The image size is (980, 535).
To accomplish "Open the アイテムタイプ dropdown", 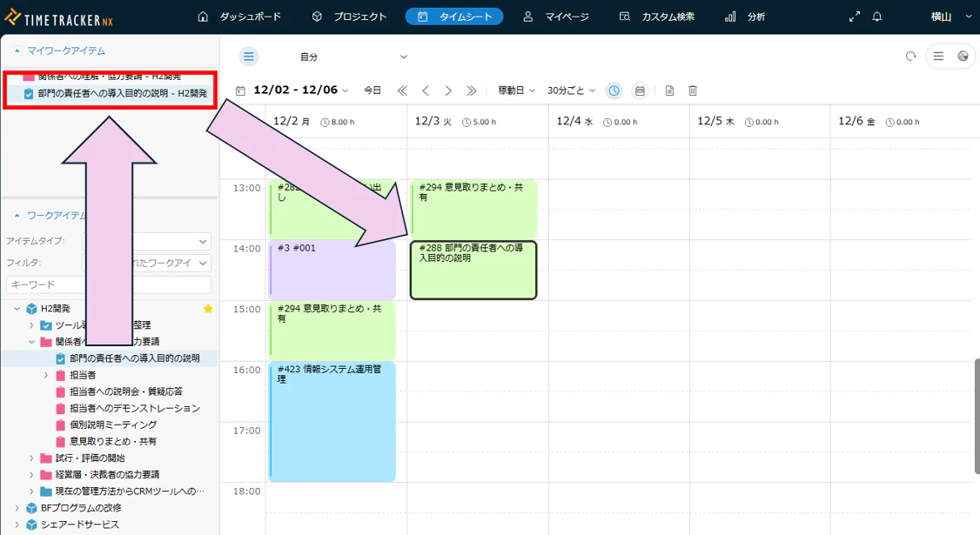I will pos(147,241).
